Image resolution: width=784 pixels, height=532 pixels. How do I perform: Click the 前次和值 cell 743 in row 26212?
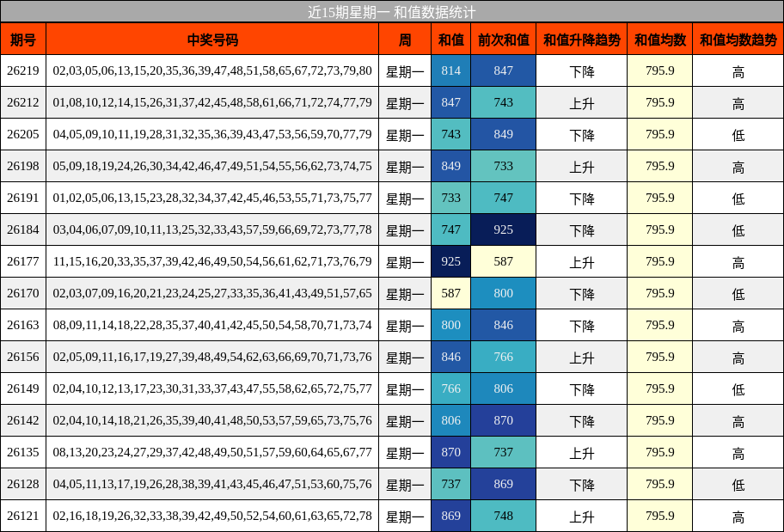[504, 102]
